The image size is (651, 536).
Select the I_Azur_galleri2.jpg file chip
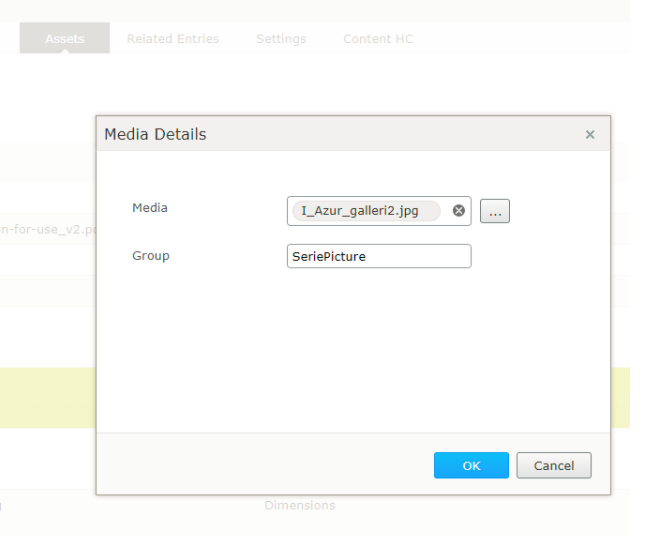coord(360,211)
